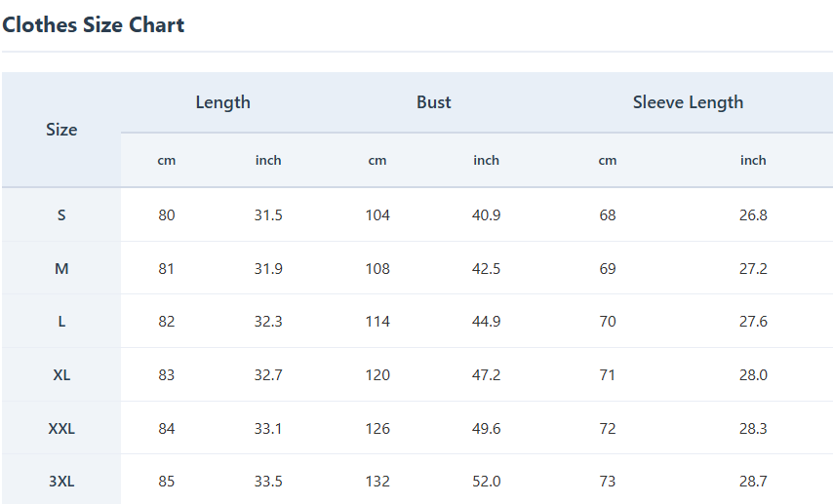833x504 pixels.
Task: Click the XXL size row label
Action: (x=61, y=429)
